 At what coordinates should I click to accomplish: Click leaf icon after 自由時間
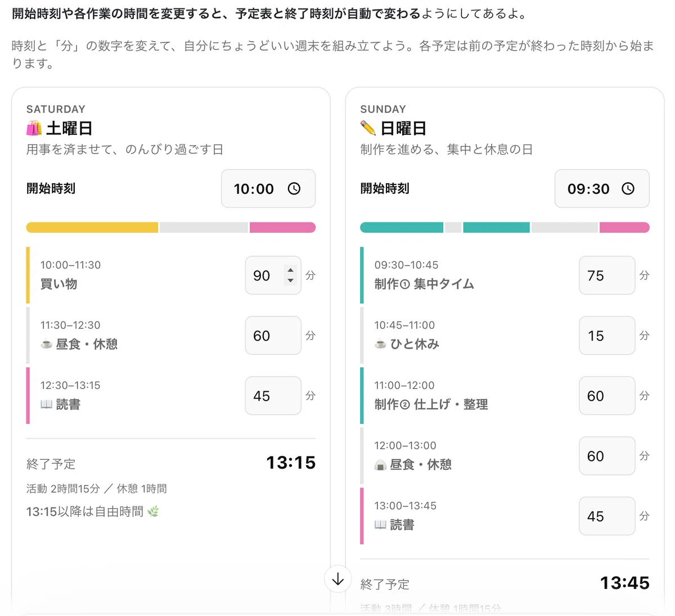click(153, 511)
